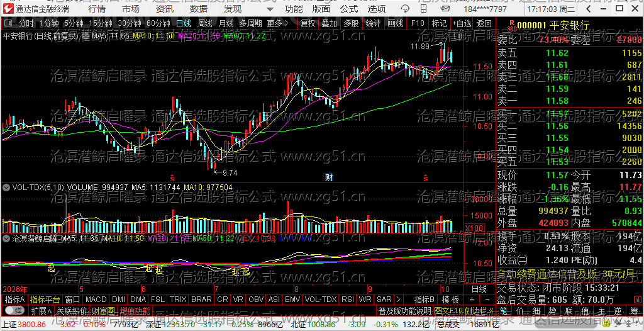
Task: Open 普及版功能说明 link
Action: [404, 310]
